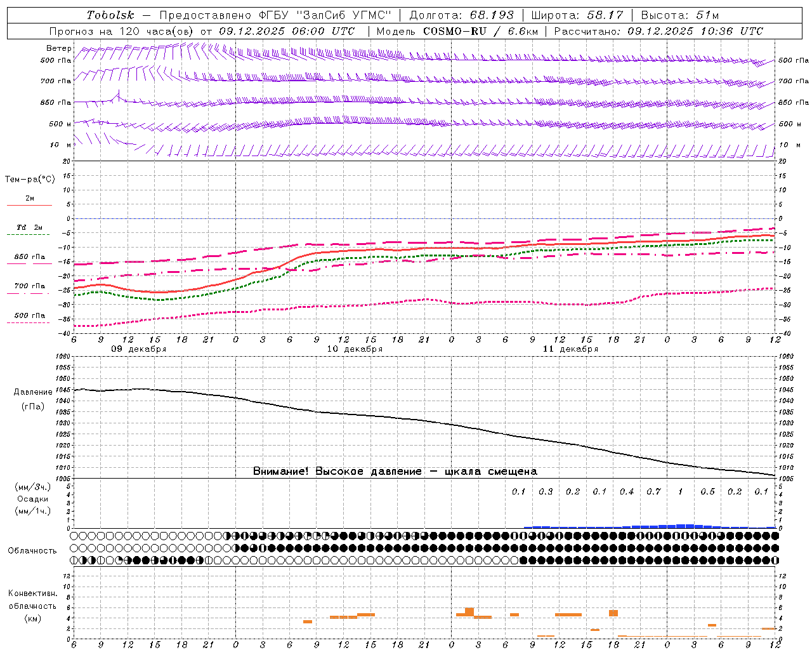Click the "0.3" precipitation amount value
This screenshot has height=650, width=812.
[x=546, y=491]
